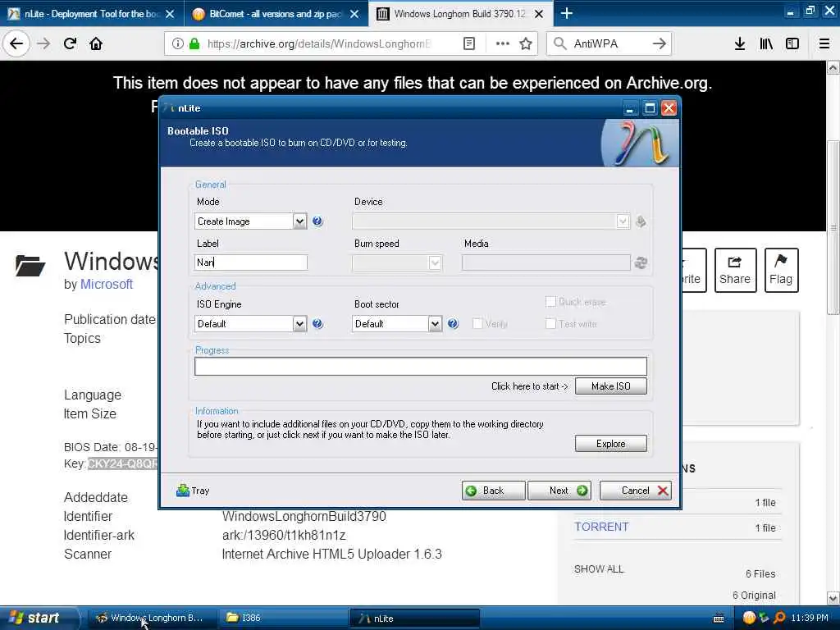840x630 pixels.
Task: Open I386 folder from taskbar
Action: click(283, 618)
